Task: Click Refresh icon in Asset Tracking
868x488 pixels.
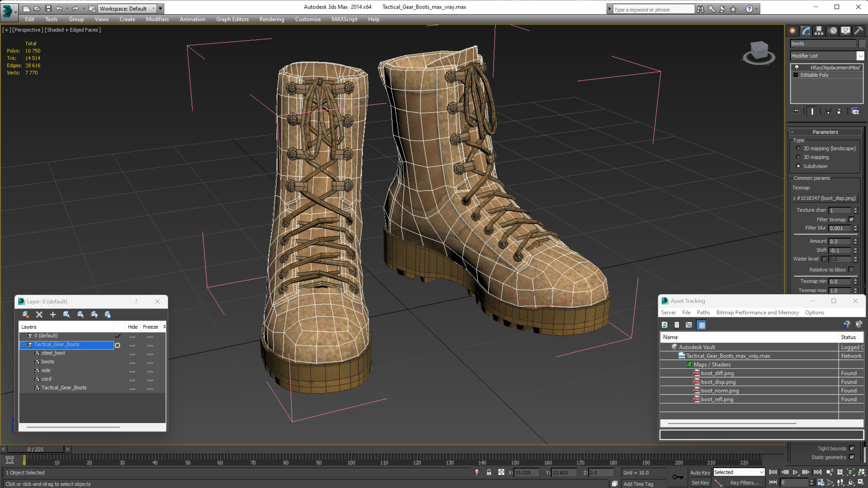Action: coord(664,325)
